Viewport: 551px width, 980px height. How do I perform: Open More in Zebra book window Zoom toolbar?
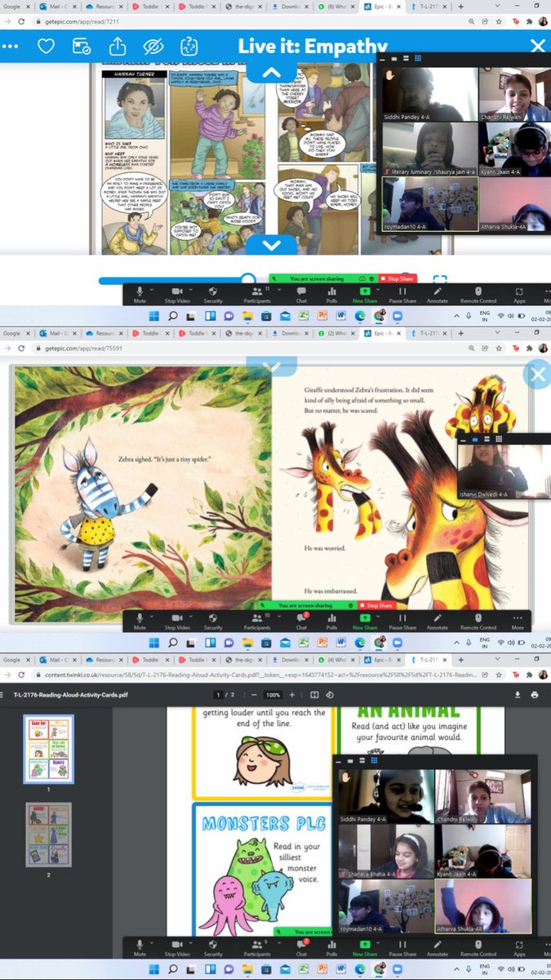(x=518, y=621)
